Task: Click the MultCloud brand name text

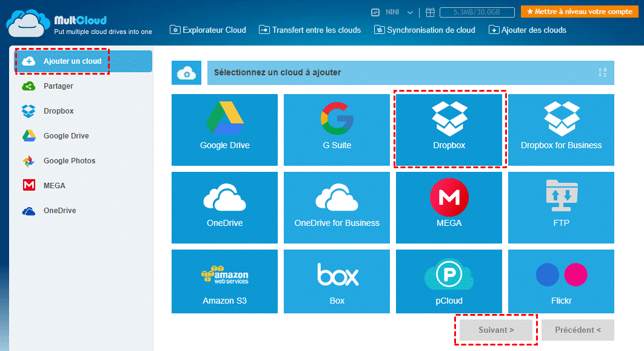Action: coord(81,20)
